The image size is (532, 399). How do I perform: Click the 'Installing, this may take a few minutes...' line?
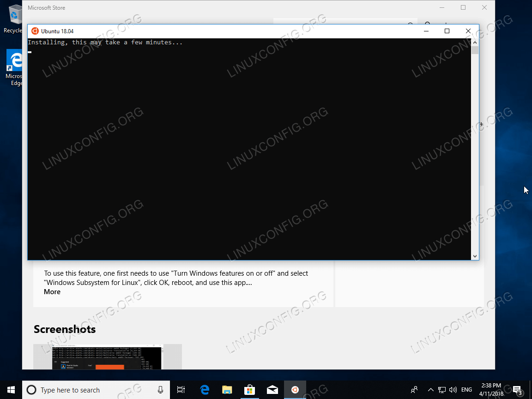105,42
